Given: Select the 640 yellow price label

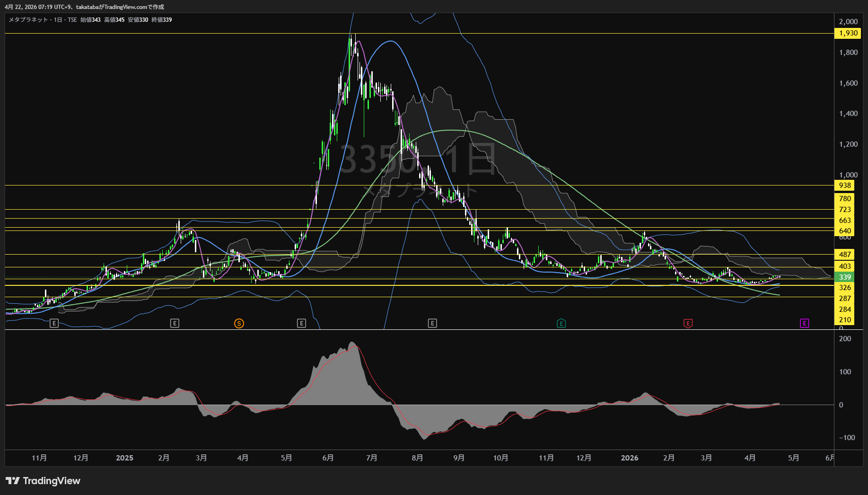Looking at the screenshot, I should click(x=845, y=231).
